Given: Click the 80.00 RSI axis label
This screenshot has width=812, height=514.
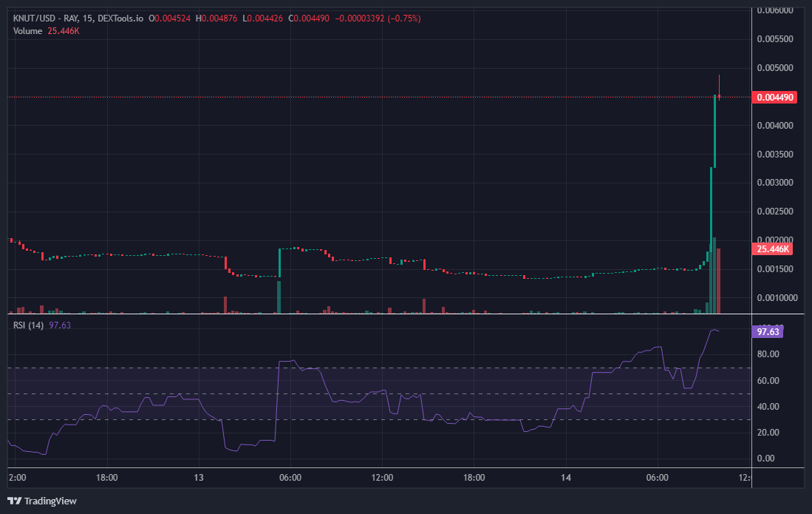Looking at the screenshot, I should click(768, 354).
